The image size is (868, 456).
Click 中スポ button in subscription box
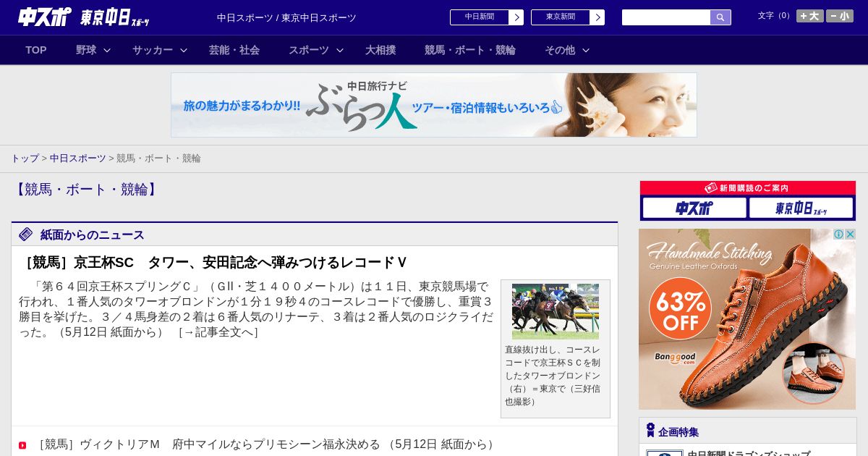[x=694, y=208]
